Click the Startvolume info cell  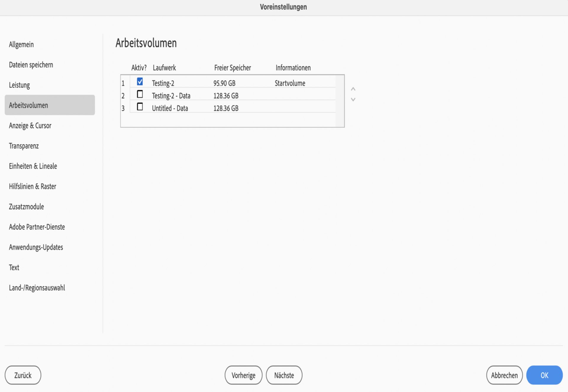click(290, 83)
